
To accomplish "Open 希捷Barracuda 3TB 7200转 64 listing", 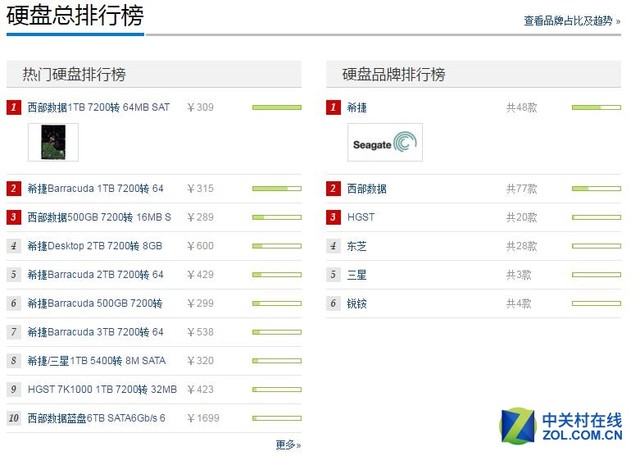I will click(x=95, y=332).
